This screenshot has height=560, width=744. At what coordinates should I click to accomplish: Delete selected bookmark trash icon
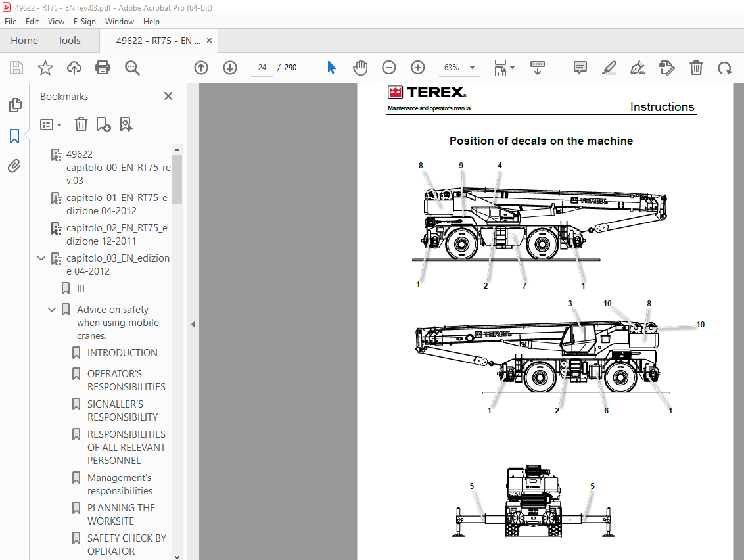click(x=81, y=124)
